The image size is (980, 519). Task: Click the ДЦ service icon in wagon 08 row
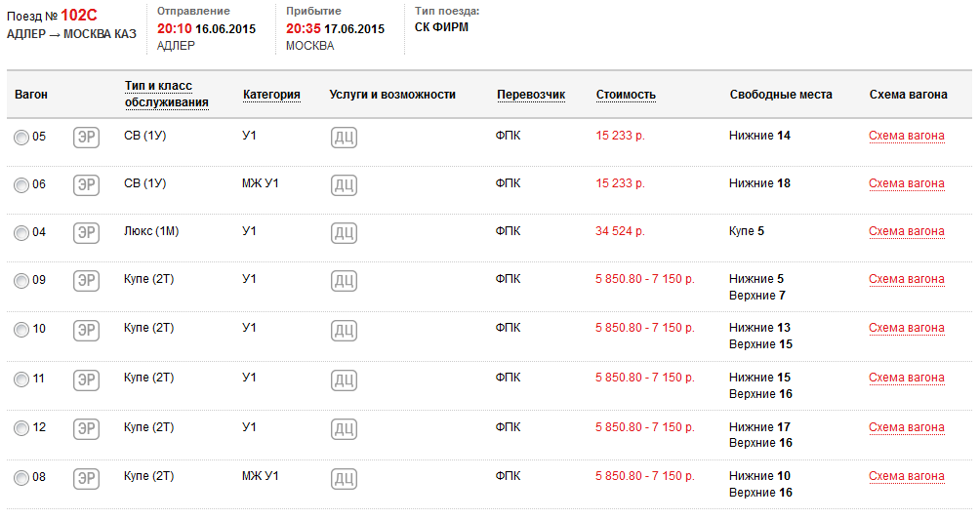(x=344, y=478)
